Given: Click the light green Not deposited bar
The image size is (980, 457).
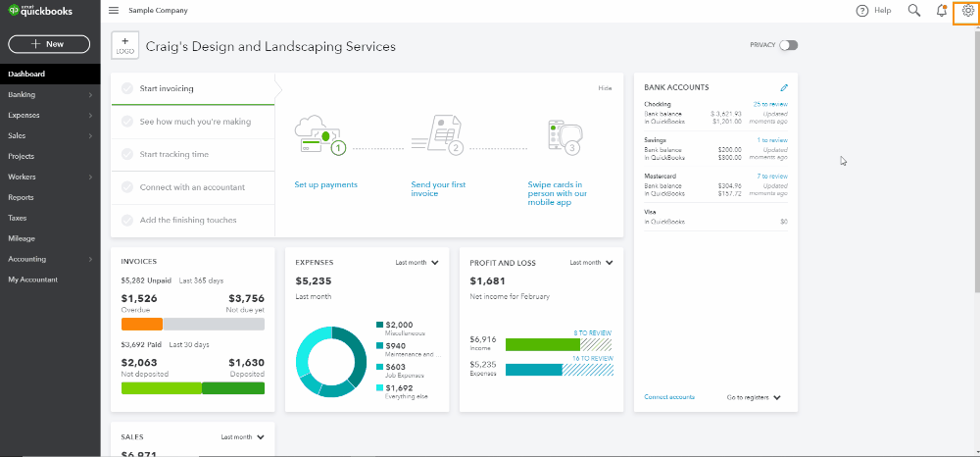Looking at the screenshot, I should tap(162, 388).
